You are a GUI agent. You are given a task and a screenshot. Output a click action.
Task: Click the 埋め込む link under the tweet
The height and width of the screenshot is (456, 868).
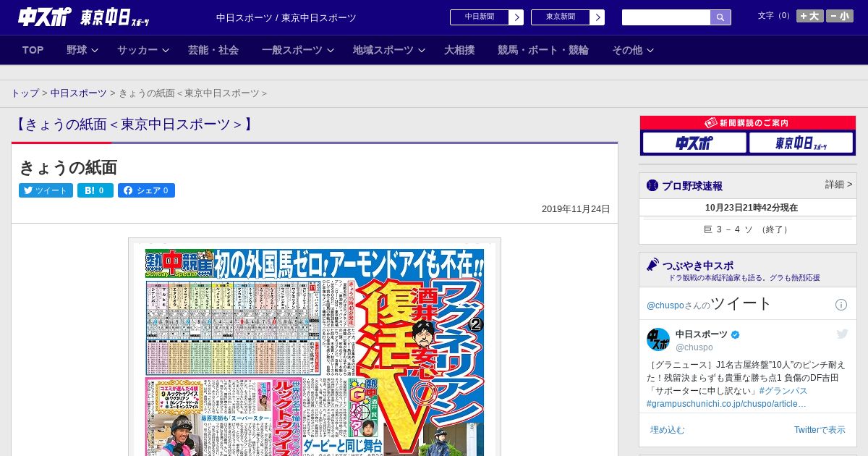[x=667, y=430]
